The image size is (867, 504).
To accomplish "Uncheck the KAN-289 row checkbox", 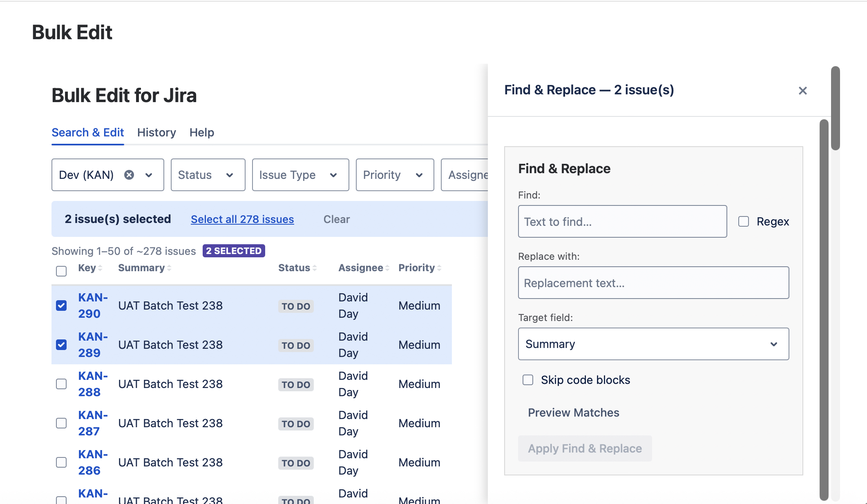I will coord(61,345).
